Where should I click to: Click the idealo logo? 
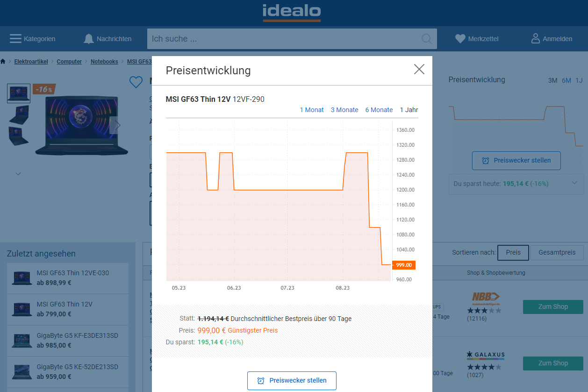pos(292,13)
